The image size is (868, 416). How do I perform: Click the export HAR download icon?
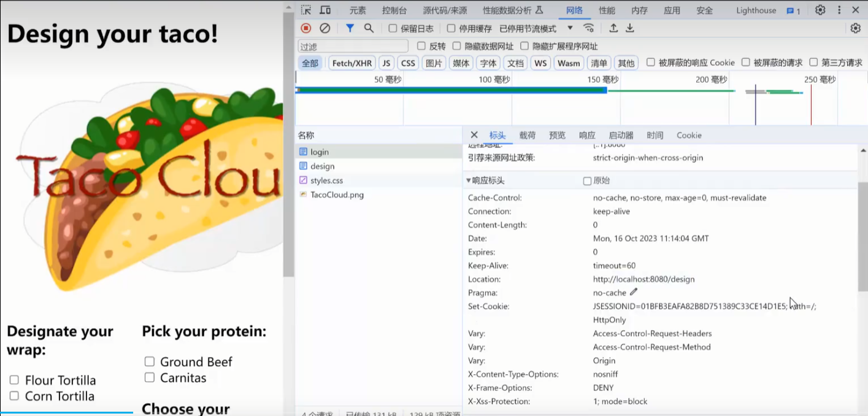coord(630,28)
